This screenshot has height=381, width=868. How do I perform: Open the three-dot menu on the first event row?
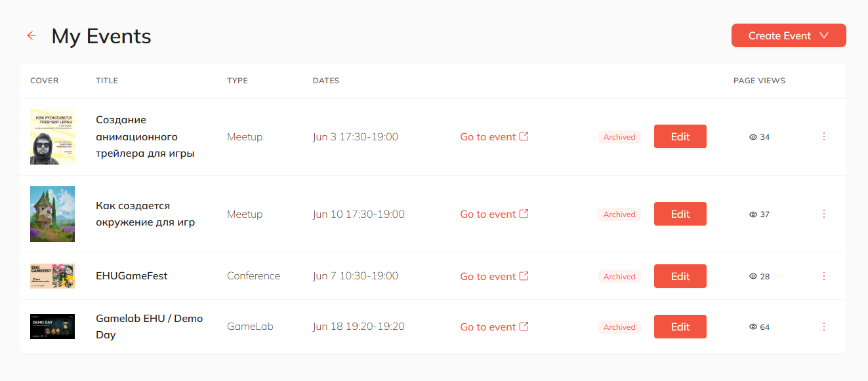[x=823, y=136]
